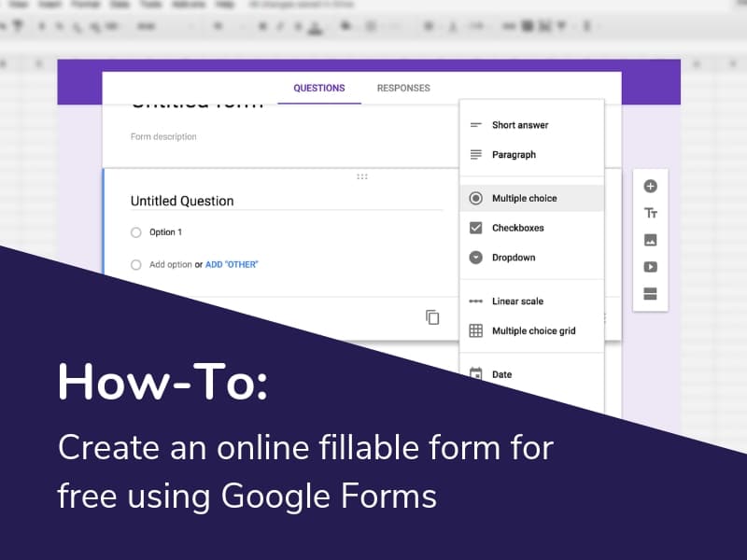Select Multiple choice from the type menu

pyautogui.click(x=531, y=198)
